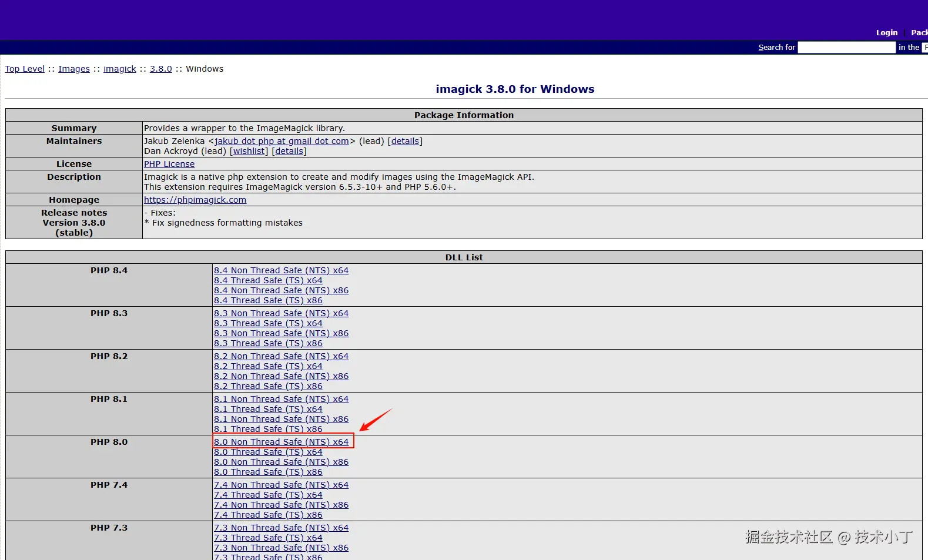The image size is (928, 560).
Task: Download 8.4 Thread Safe (TS) x64
Action: click(268, 280)
